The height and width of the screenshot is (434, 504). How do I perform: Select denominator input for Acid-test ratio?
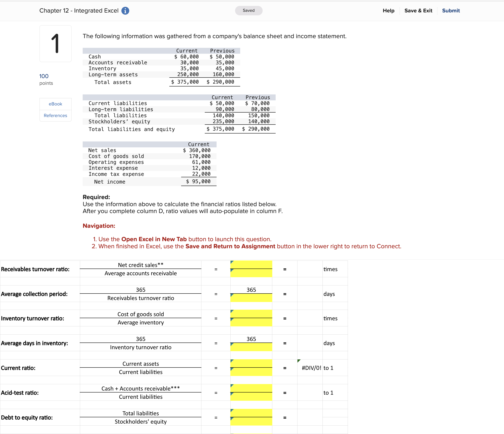coord(251,397)
